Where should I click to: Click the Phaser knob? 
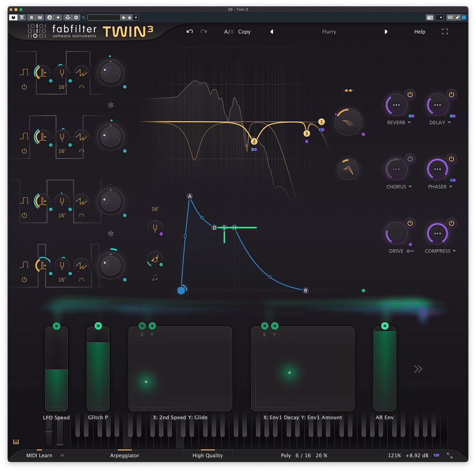click(x=437, y=169)
